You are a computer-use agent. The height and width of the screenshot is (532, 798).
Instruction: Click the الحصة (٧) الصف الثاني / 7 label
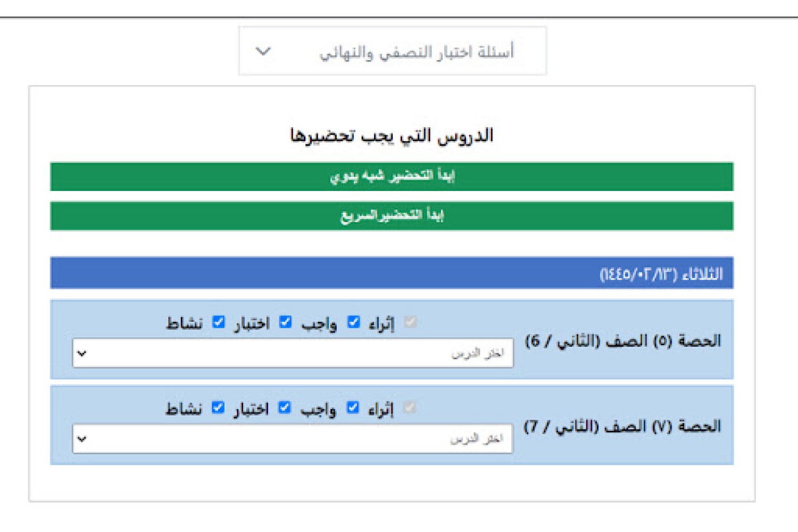tap(622, 426)
